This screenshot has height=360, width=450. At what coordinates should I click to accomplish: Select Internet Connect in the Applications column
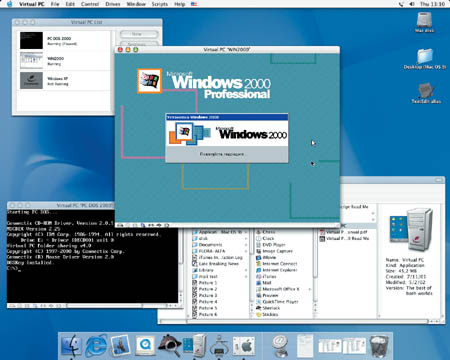click(279, 264)
